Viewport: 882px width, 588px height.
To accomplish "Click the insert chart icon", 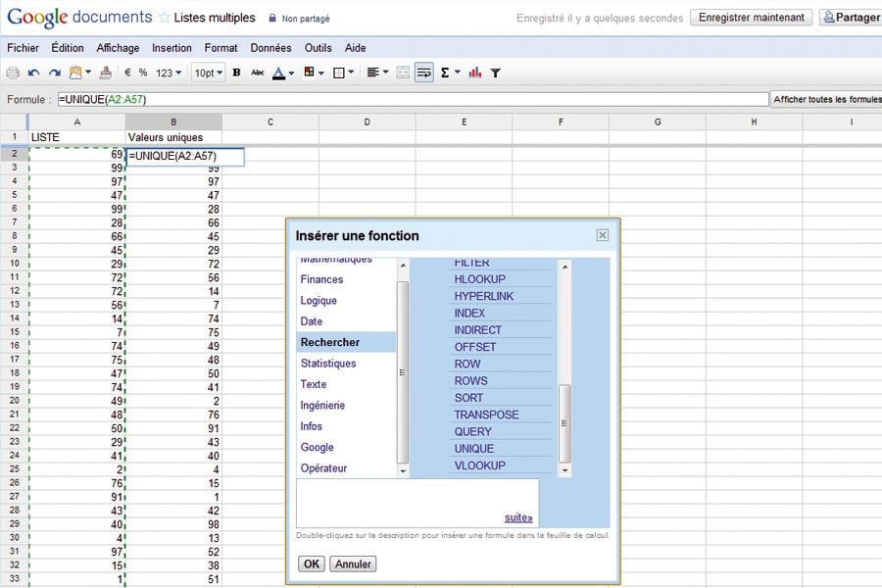I will (474, 73).
